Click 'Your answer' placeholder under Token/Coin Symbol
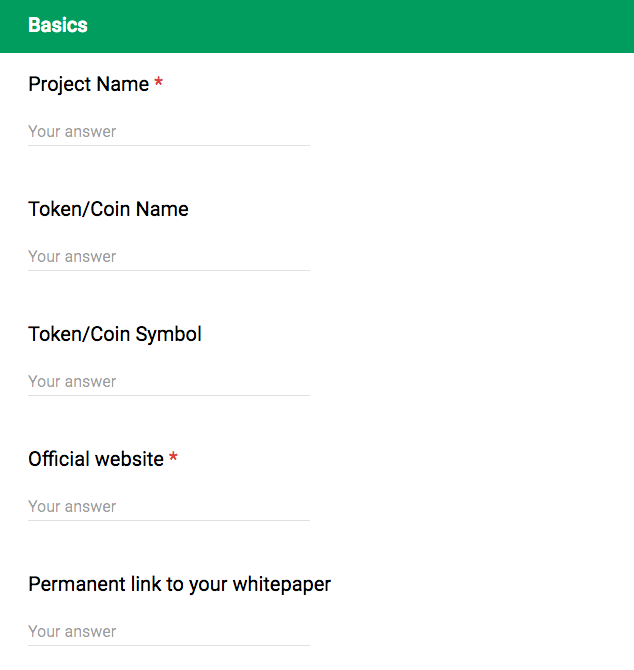The image size is (634, 670). (72, 382)
